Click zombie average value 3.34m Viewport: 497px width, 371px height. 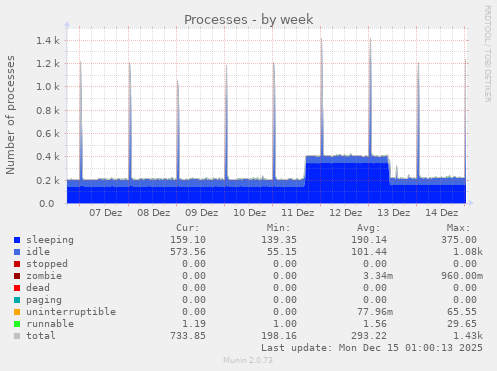pyautogui.click(x=378, y=276)
